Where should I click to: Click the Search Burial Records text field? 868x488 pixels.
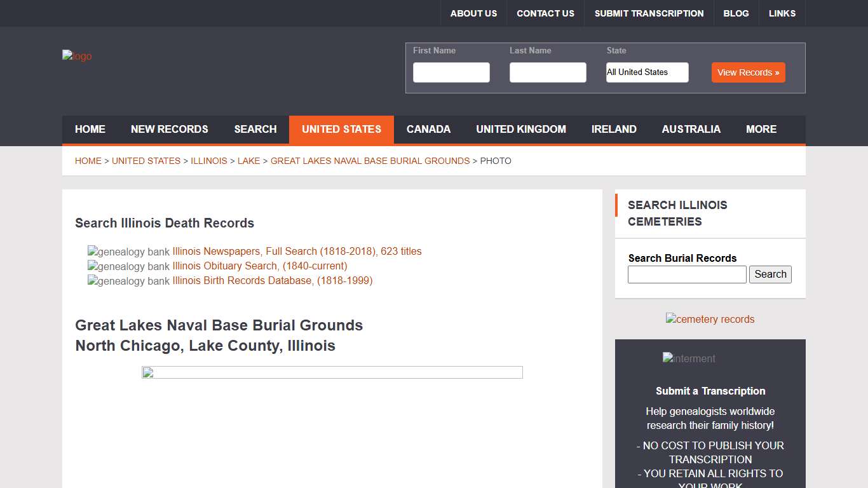pos(686,274)
